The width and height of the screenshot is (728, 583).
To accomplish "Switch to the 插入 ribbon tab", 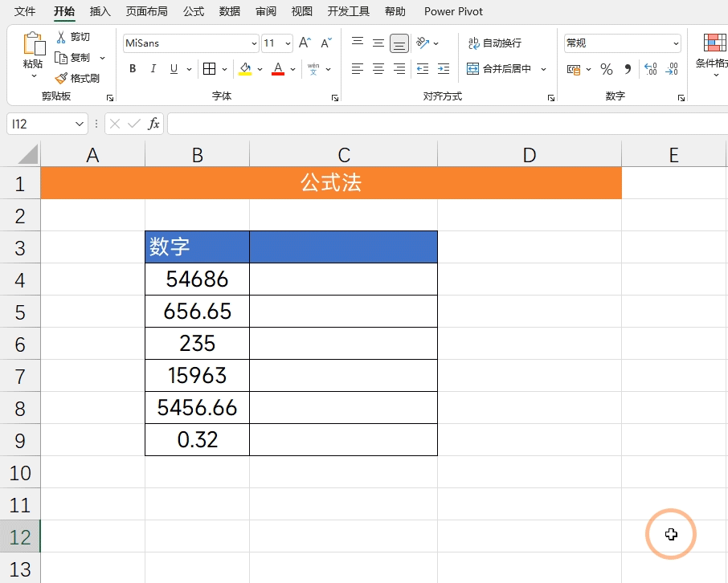I will coord(100,11).
